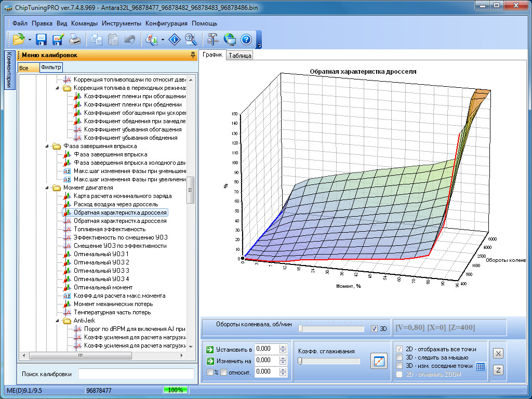Click the save floppy disk icon
Screen dimensions: 532x399
pos(42,39)
